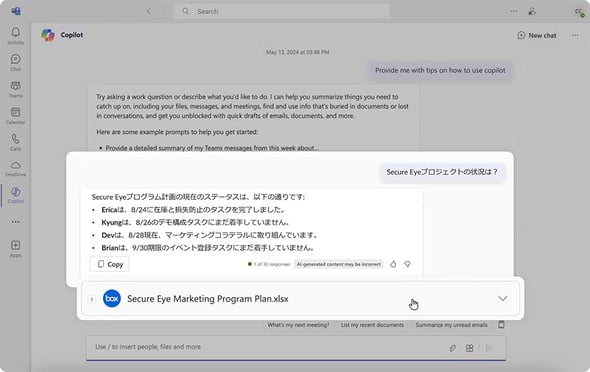Click the Teams messages summary example prompt
Image resolution: width=590 pixels, height=372 pixels.
click(212, 148)
